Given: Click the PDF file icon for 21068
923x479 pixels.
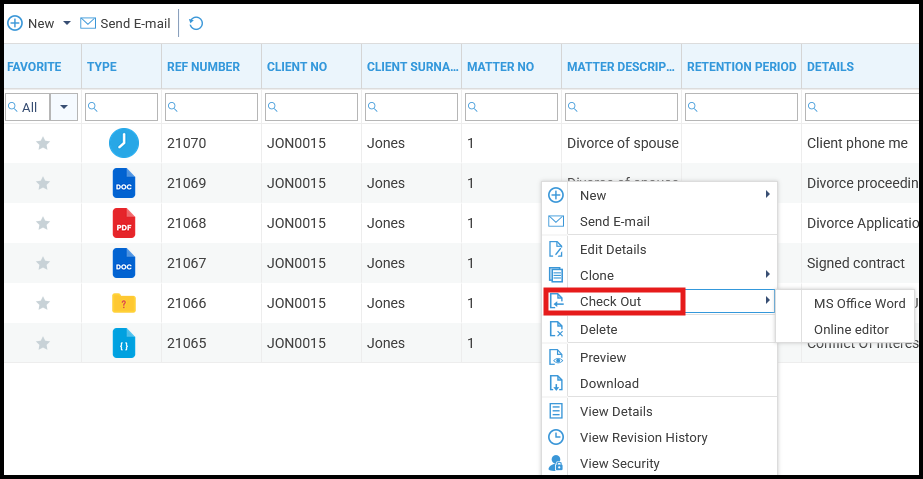Looking at the screenshot, I should 123,223.
